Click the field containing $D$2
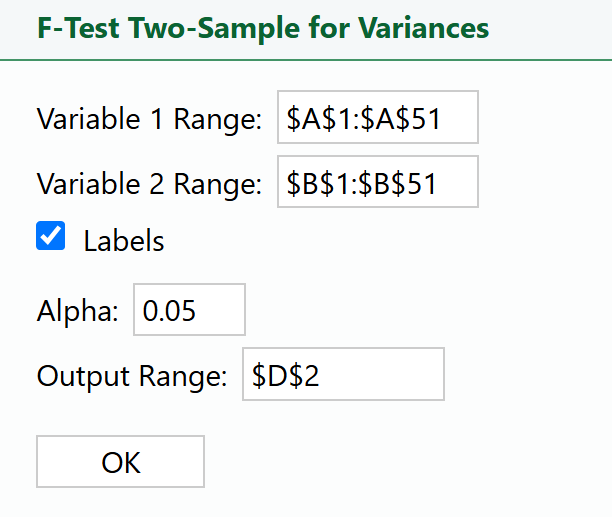 click(342, 374)
